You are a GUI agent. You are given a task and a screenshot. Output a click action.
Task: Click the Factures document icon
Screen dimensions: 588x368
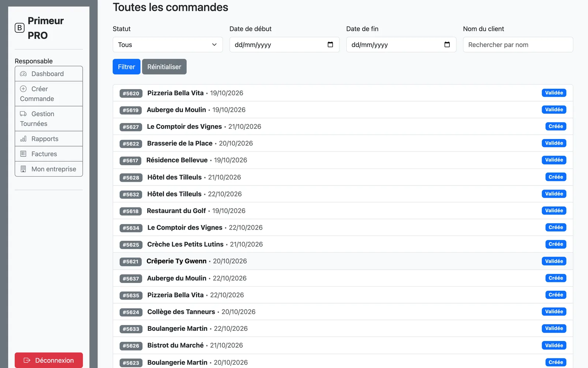(23, 154)
